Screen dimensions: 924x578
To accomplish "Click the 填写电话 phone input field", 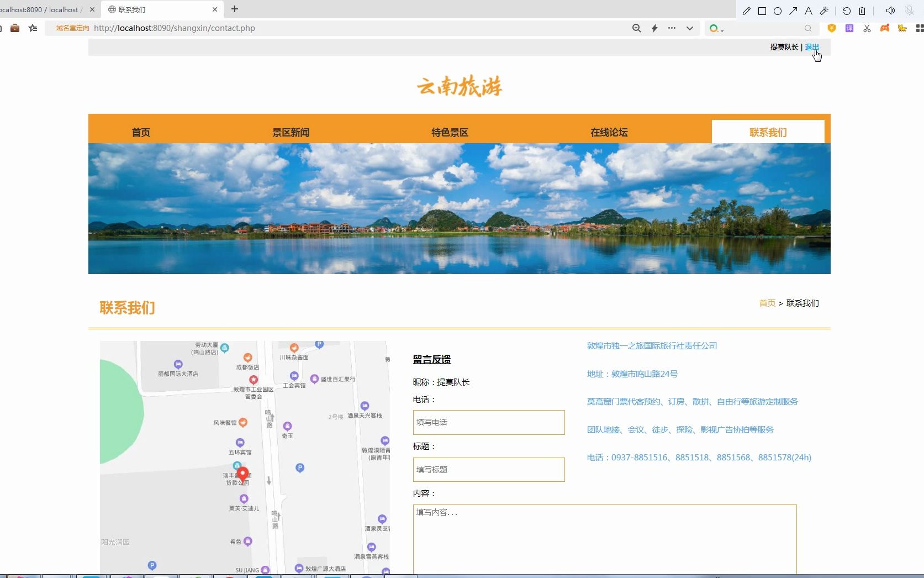I will pyautogui.click(x=489, y=422).
